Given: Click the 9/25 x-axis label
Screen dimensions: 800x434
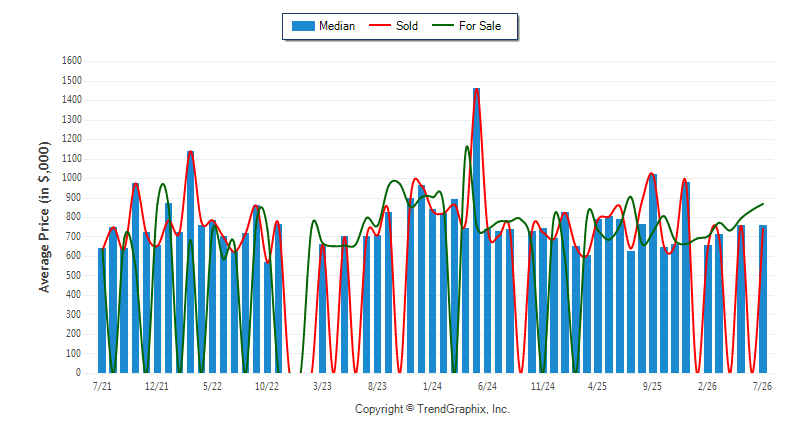Looking at the screenshot, I should click(652, 386).
